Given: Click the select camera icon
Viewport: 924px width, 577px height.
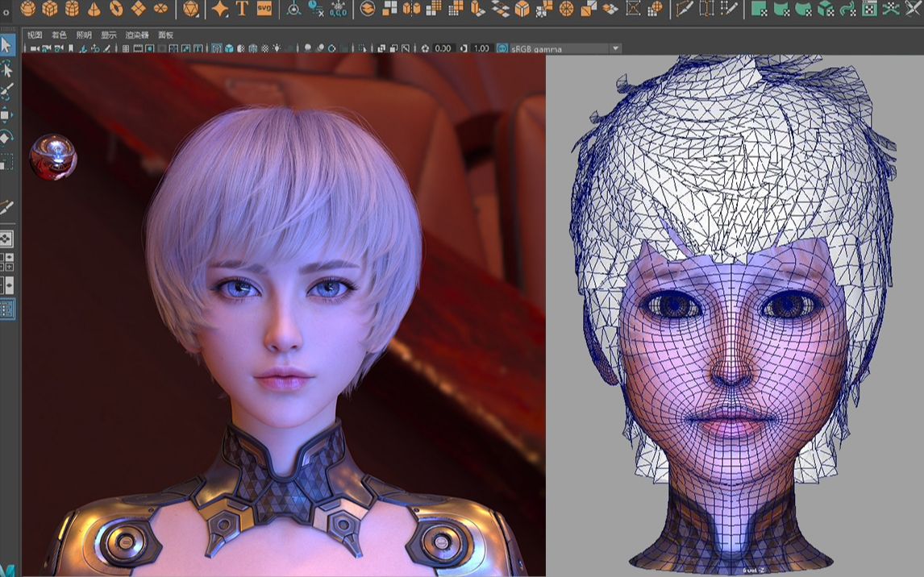Looking at the screenshot, I should click(x=35, y=48).
